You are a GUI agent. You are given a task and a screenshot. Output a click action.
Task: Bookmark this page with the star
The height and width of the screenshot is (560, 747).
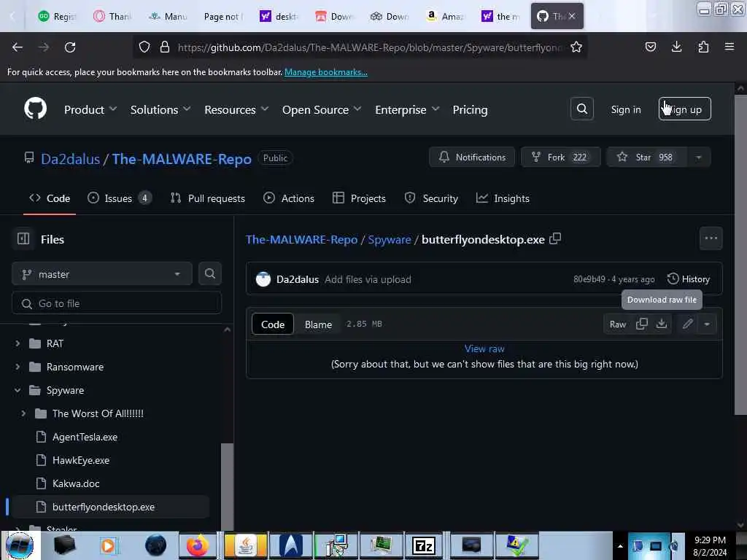click(576, 47)
